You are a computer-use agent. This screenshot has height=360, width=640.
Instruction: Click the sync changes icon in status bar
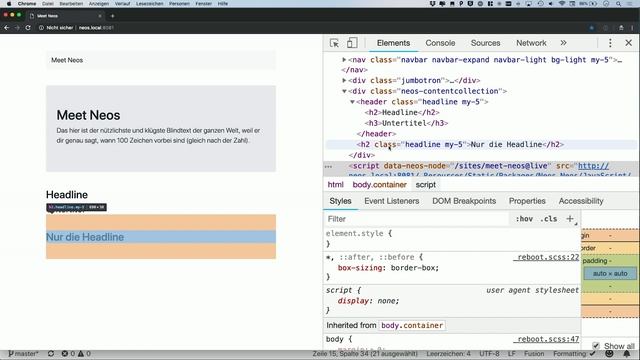point(51,353)
